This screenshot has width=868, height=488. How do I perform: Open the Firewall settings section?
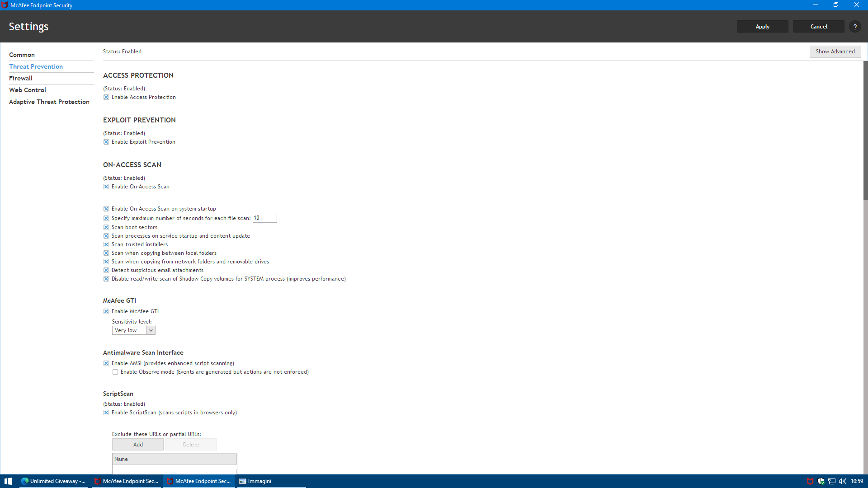(21, 78)
